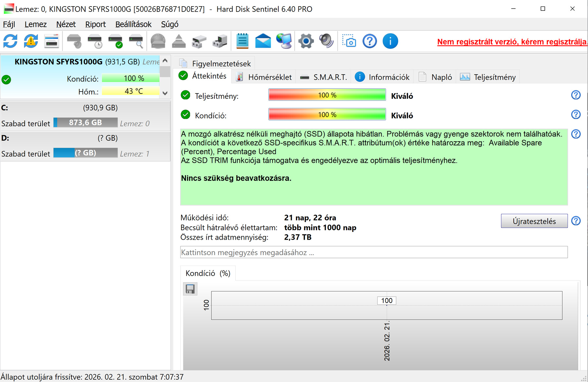Open the Beállítások menu
Viewport: 588px width, 382px height.
pyautogui.click(x=134, y=24)
